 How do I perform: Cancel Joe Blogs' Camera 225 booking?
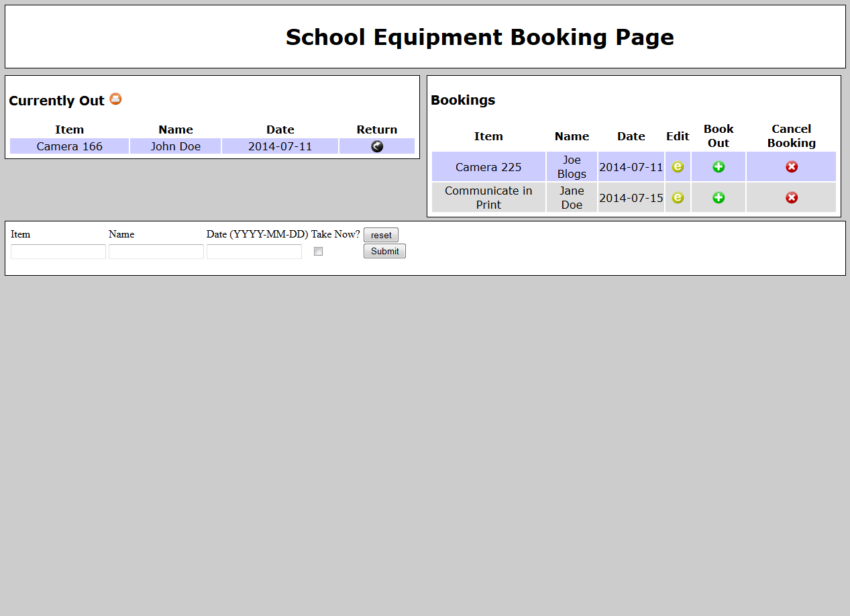[792, 166]
